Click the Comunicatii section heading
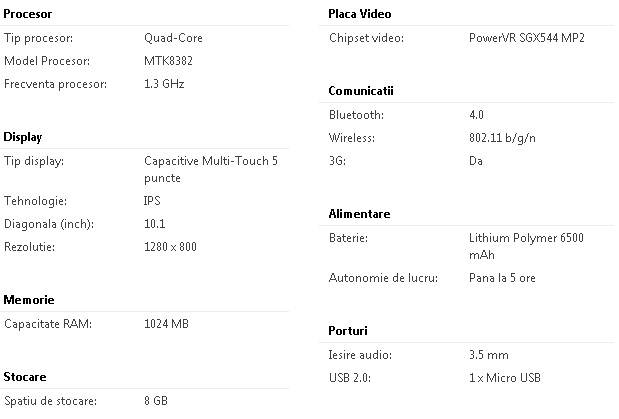 [x=361, y=91]
